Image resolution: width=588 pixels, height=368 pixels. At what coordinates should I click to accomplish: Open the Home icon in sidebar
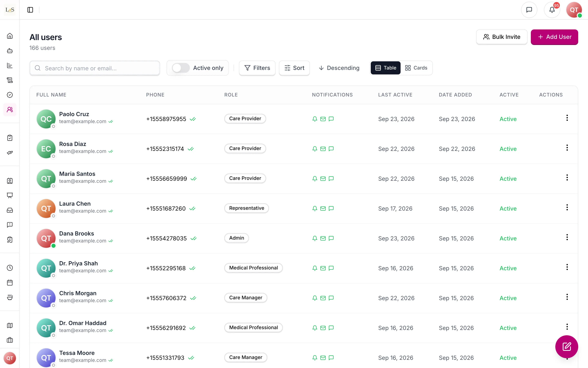[10, 36]
